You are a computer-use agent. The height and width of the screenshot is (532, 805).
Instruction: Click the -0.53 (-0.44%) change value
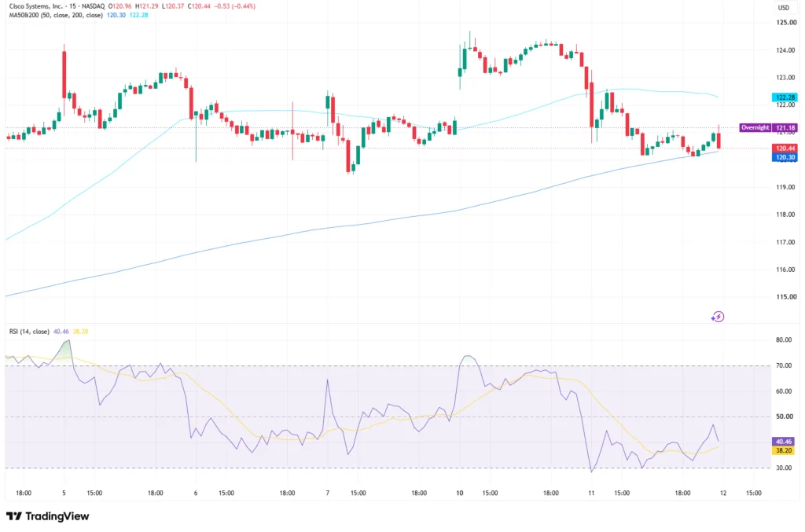coord(236,6)
